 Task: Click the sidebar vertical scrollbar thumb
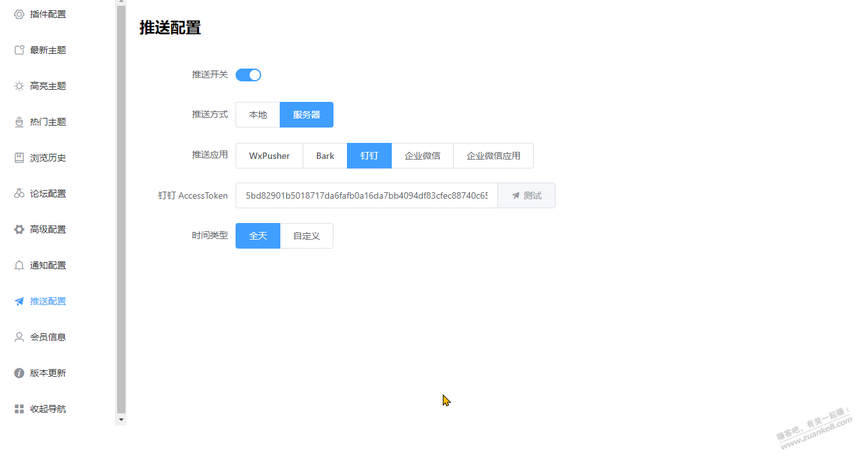click(x=122, y=209)
